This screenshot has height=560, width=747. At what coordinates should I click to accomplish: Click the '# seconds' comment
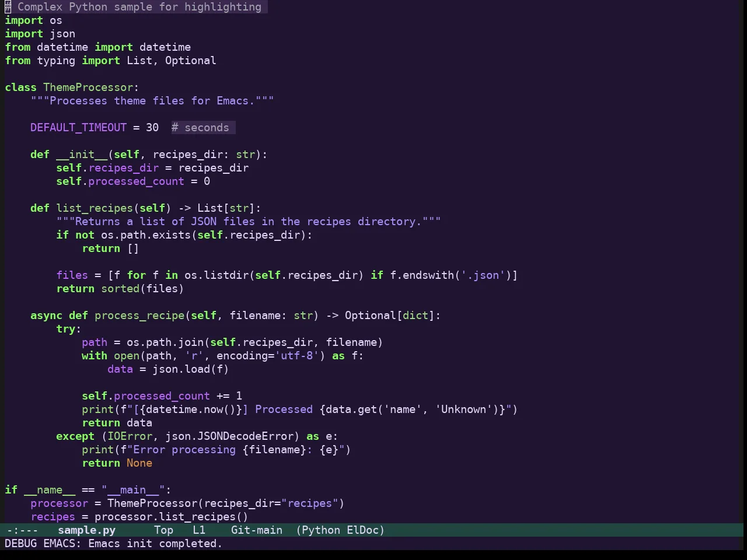pyautogui.click(x=200, y=128)
